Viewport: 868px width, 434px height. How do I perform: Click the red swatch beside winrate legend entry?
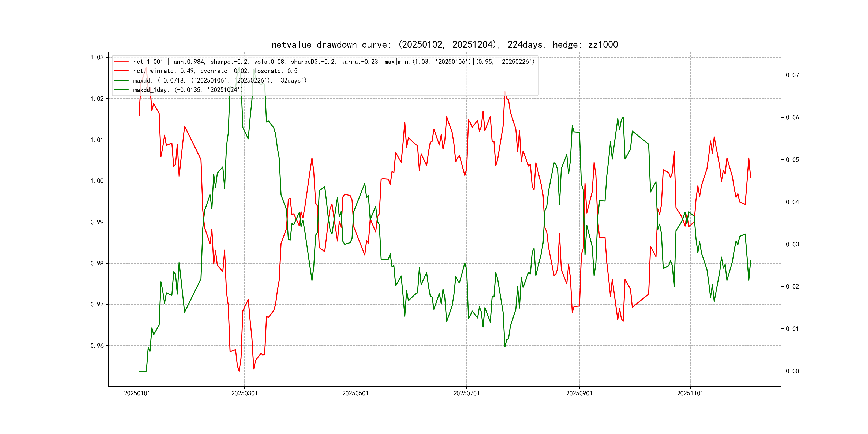(x=121, y=71)
